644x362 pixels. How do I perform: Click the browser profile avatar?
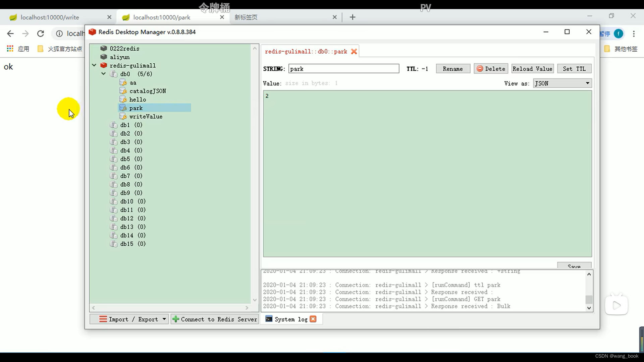click(619, 34)
